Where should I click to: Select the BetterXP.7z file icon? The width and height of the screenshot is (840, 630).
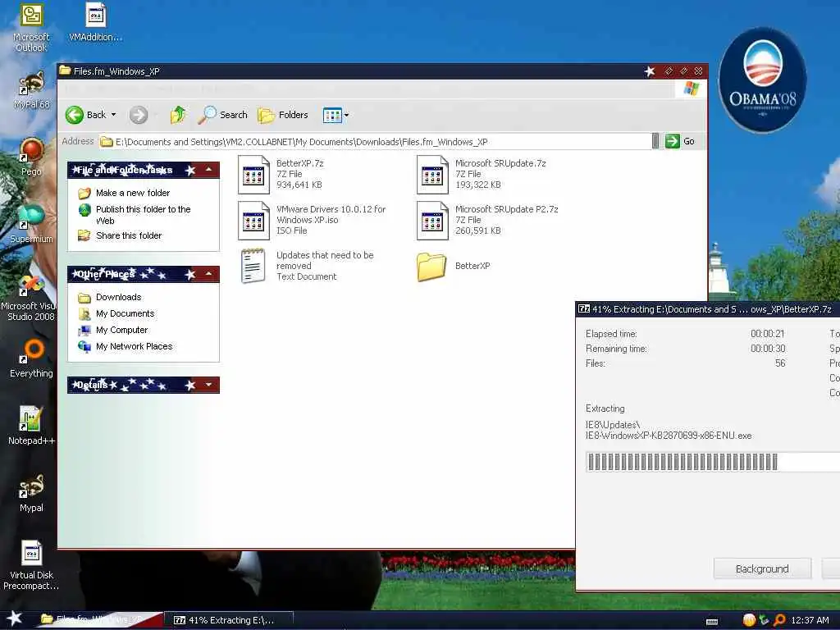tap(253, 174)
